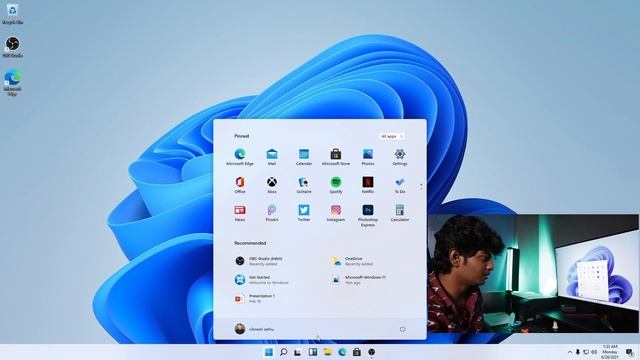Launch Solitaire from pinned apps
Screen dimensions: 640x360
click(x=304, y=185)
